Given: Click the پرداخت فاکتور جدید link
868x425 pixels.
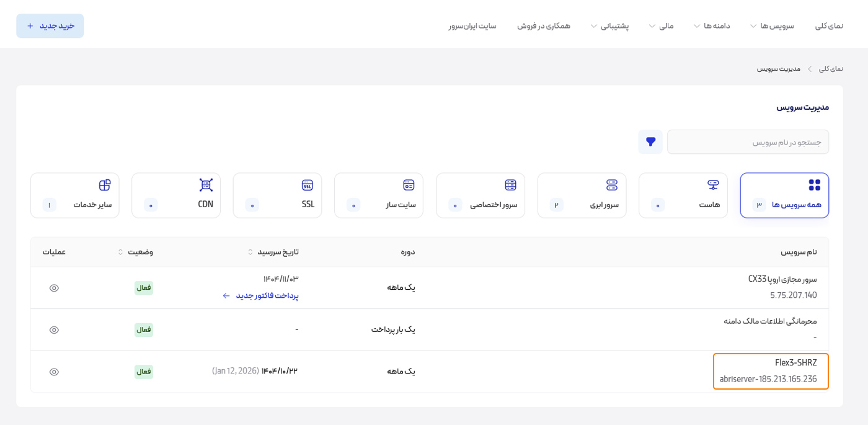Looking at the screenshot, I should [261, 296].
